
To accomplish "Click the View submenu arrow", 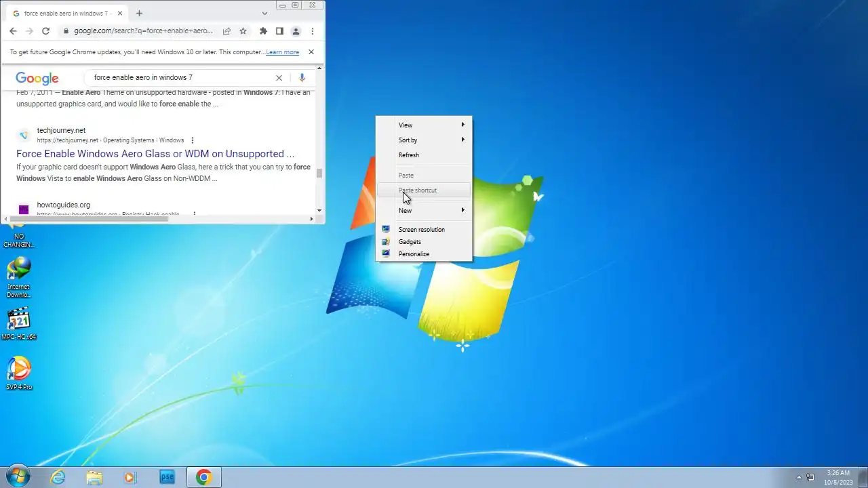I will pyautogui.click(x=463, y=125).
